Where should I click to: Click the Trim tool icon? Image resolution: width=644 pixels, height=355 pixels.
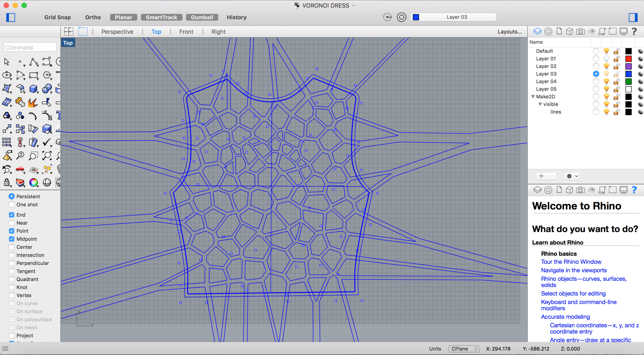47,102
